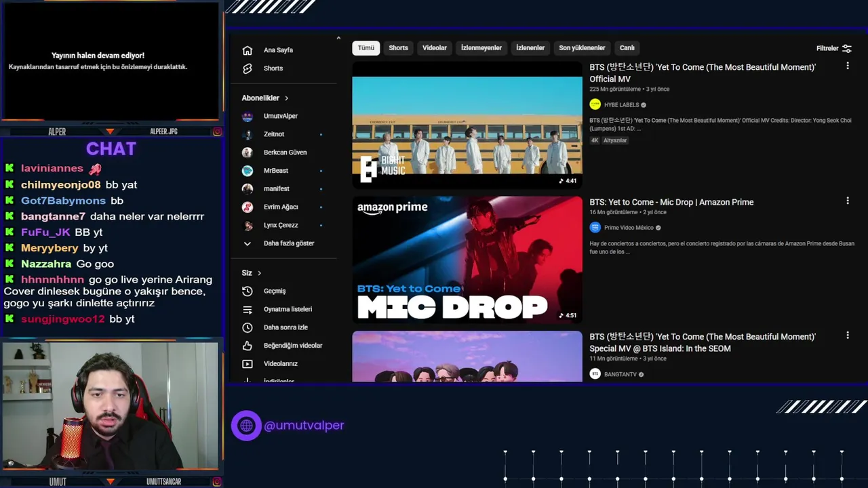Open BANGTANTV channel link
The width and height of the screenshot is (868, 488).
pos(620,374)
